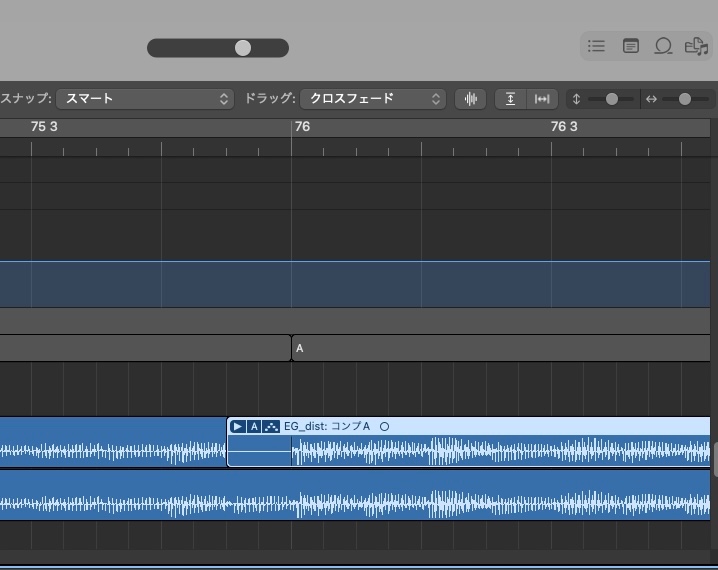
Task: Open the Loop Browser
Action: click(x=662, y=46)
